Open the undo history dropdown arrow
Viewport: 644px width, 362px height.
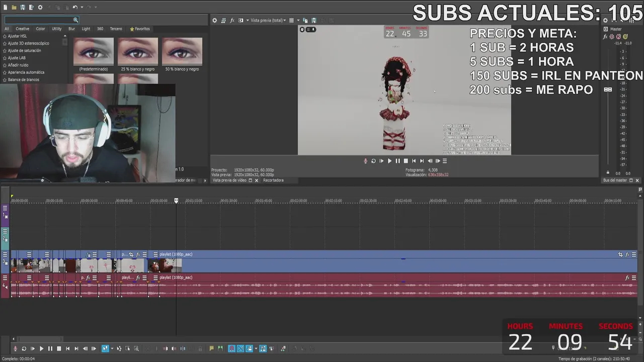(x=81, y=7)
